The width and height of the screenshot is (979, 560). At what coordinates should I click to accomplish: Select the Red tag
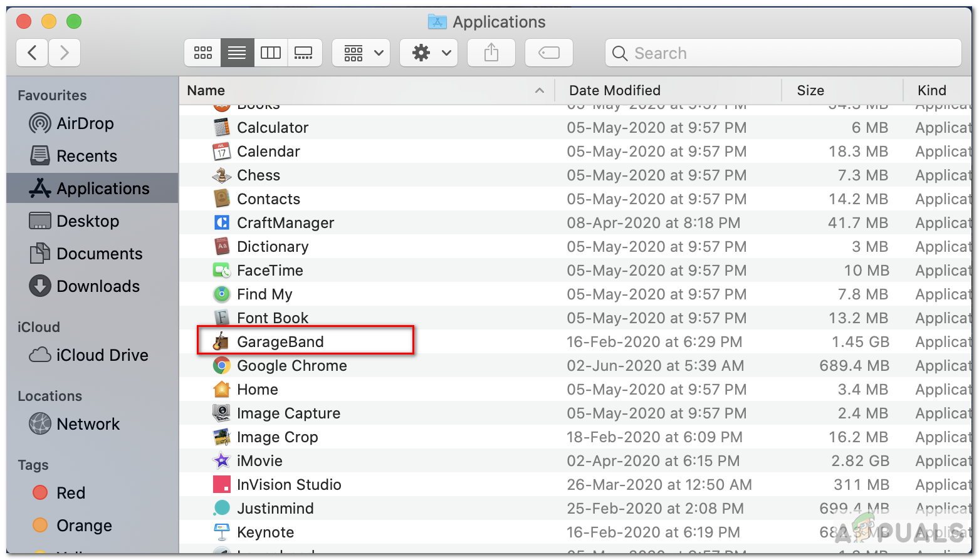click(x=92, y=493)
